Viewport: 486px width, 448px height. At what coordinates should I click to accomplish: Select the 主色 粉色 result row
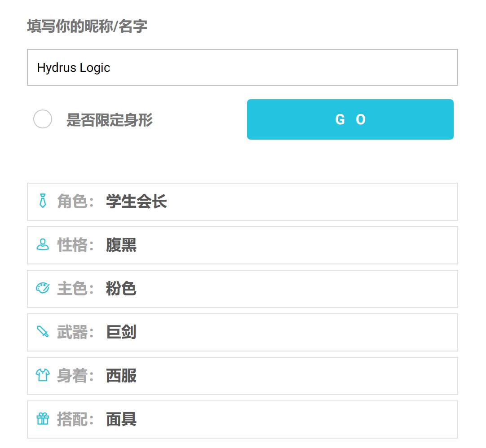tap(243, 289)
